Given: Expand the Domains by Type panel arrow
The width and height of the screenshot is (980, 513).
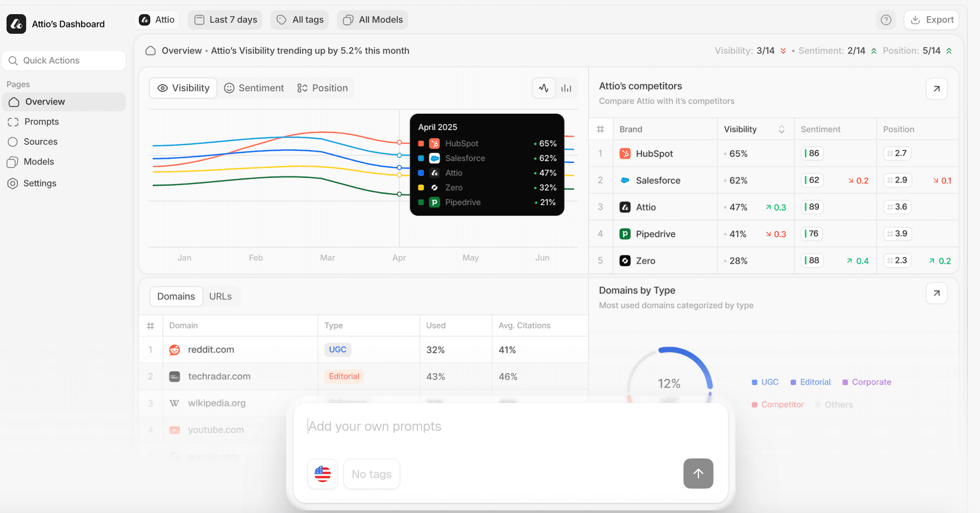Looking at the screenshot, I should [x=937, y=293].
